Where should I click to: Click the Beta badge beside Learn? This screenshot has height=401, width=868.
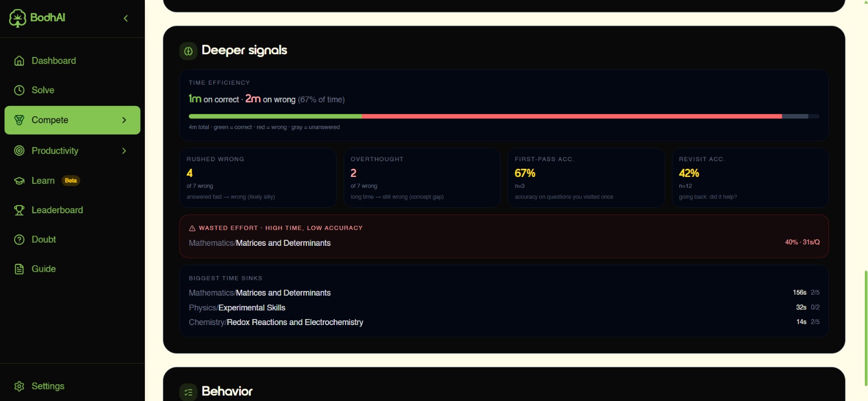click(71, 181)
